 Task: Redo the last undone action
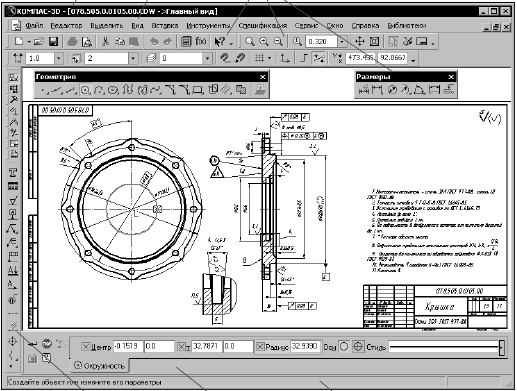click(168, 41)
